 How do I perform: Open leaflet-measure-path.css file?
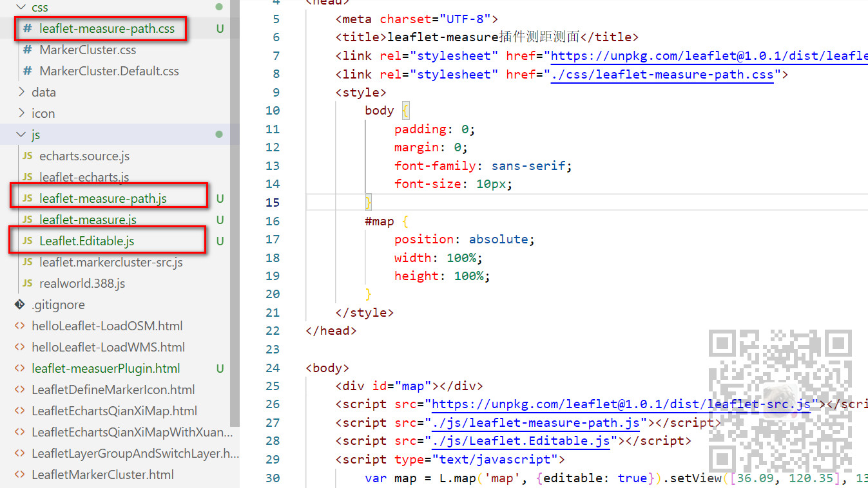tap(107, 28)
